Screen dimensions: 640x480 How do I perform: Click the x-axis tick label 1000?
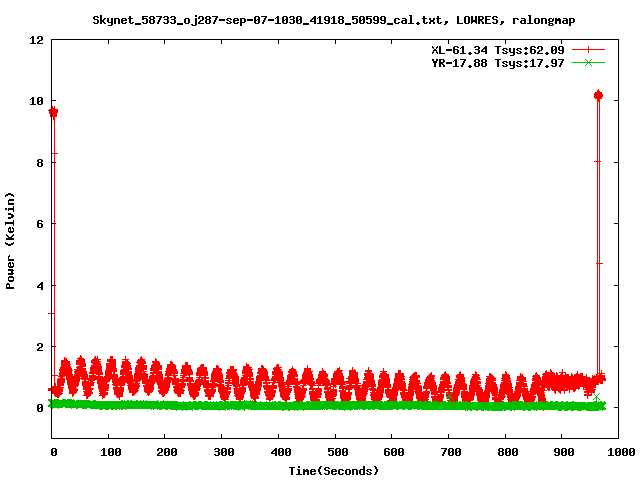point(621,452)
